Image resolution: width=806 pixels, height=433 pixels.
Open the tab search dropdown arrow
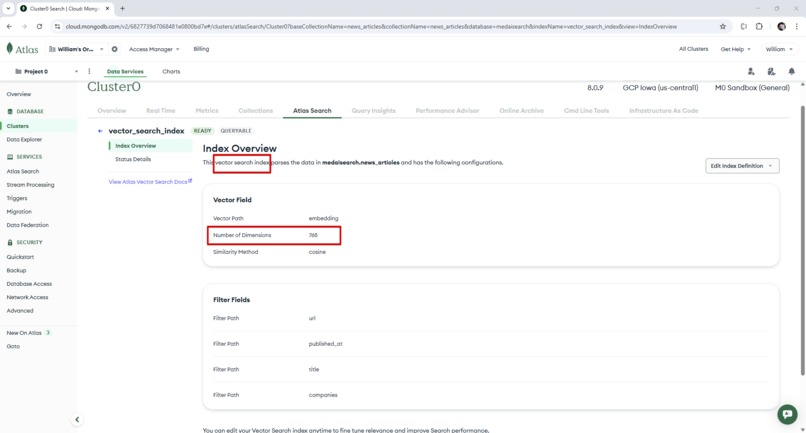pos(8,8)
